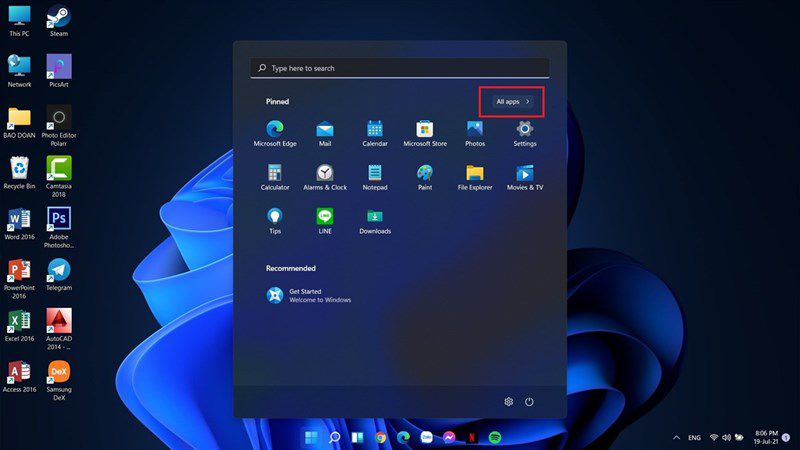The height and width of the screenshot is (450, 800).
Task: Launch the Calendar app
Action: tap(374, 134)
